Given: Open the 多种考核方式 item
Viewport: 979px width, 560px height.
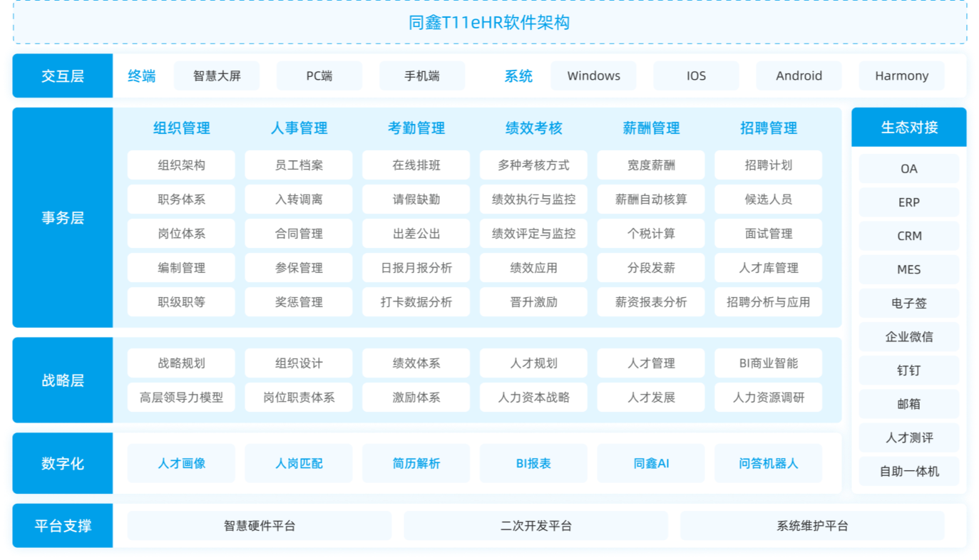Looking at the screenshot, I should (x=533, y=165).
